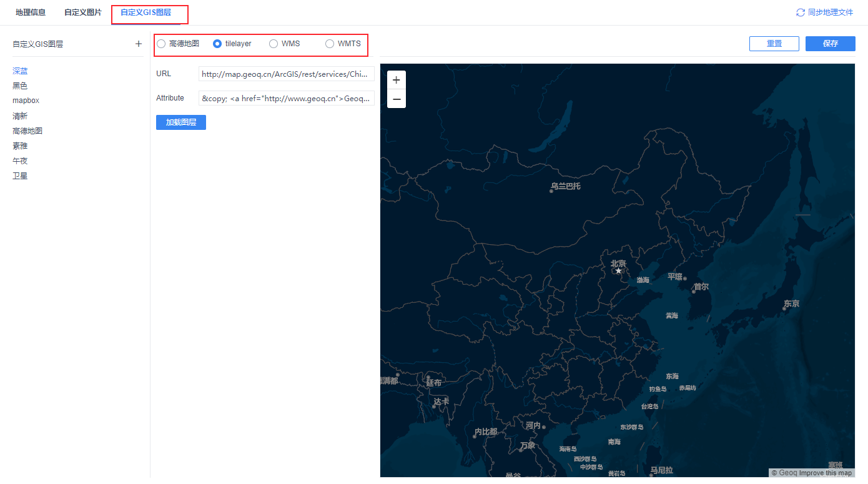Click the 平壤 label on the map

pyautogui.click(x=675, y=276)
